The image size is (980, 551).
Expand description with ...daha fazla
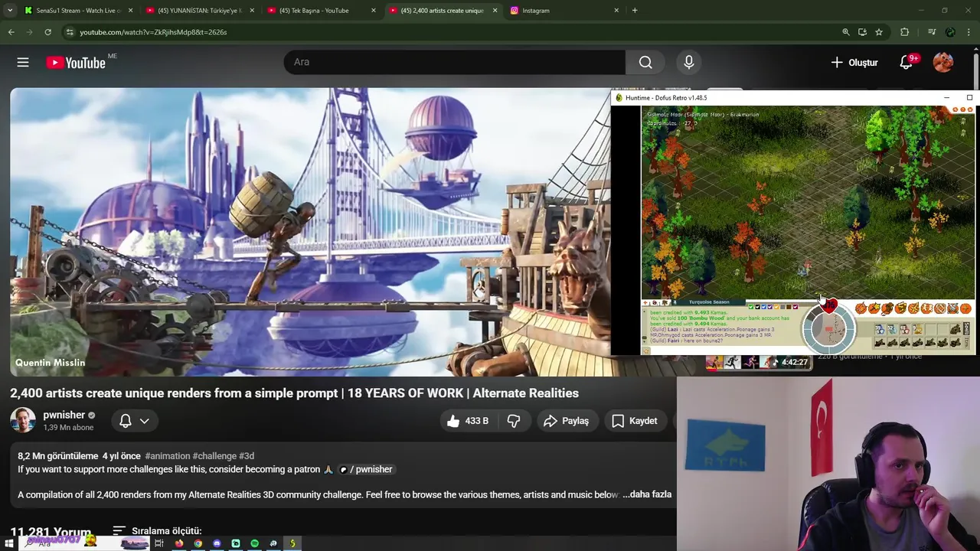pyautogui.click(x=648, y=494)
